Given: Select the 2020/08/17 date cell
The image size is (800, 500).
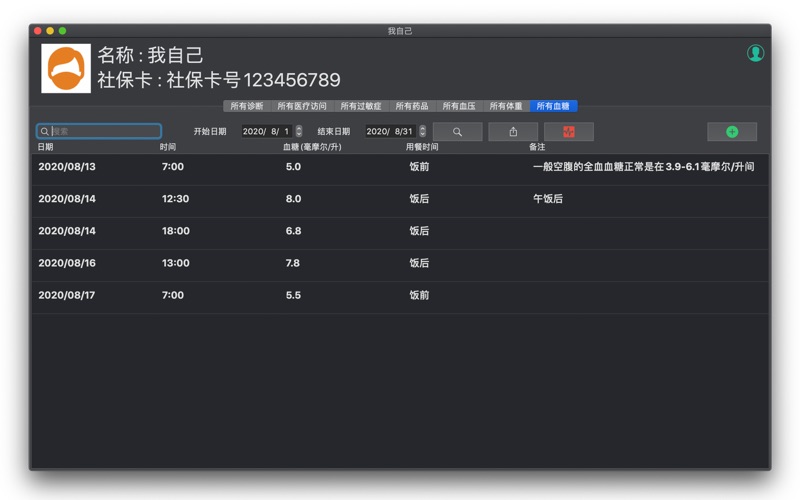Looking at the screenshot, I should [x=67, y=295].
